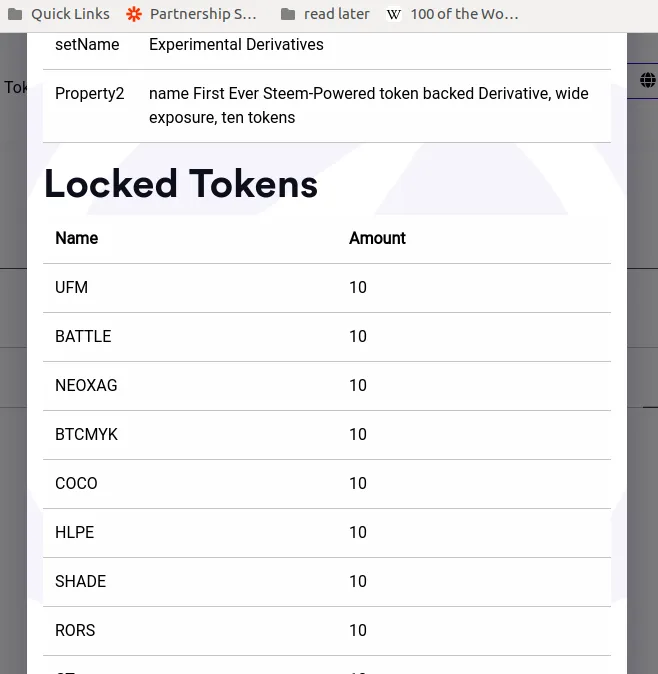
Task: Open the 'Partnership S…' bookmark
Action: (203, 14)
